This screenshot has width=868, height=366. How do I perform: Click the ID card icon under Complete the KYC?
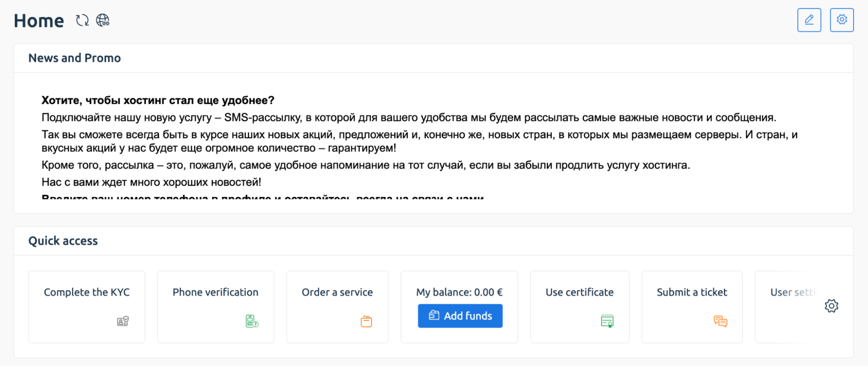pyautogui.click(x=123, y=321)
